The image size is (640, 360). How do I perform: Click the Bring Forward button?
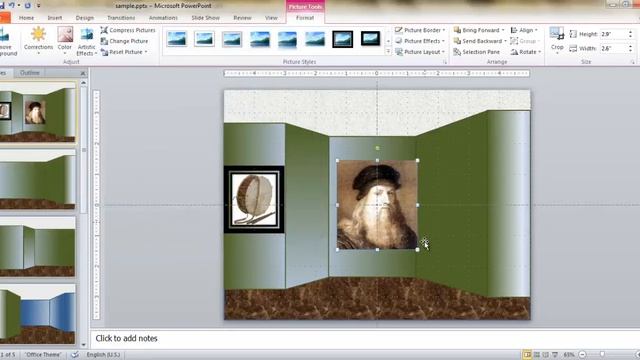point(476,30)
